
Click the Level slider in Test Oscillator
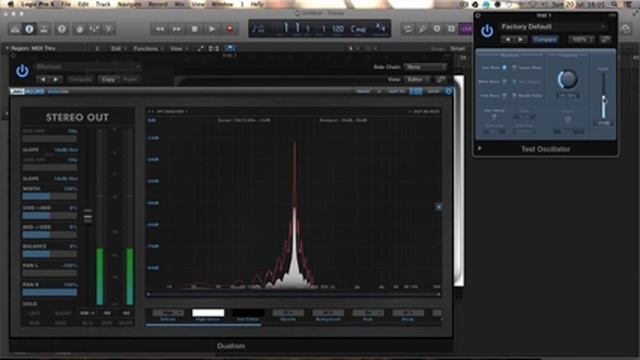tap(604, 97)
